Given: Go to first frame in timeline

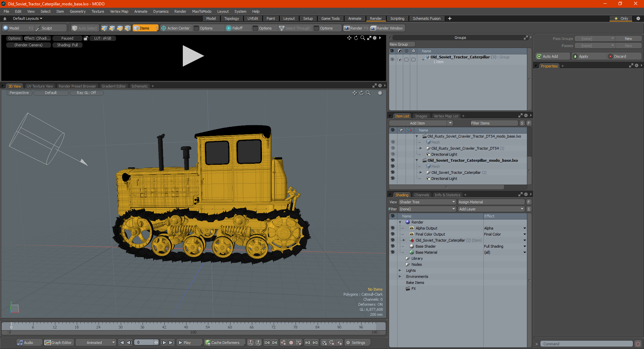Looking at the screenshot, I should point(121,343).
